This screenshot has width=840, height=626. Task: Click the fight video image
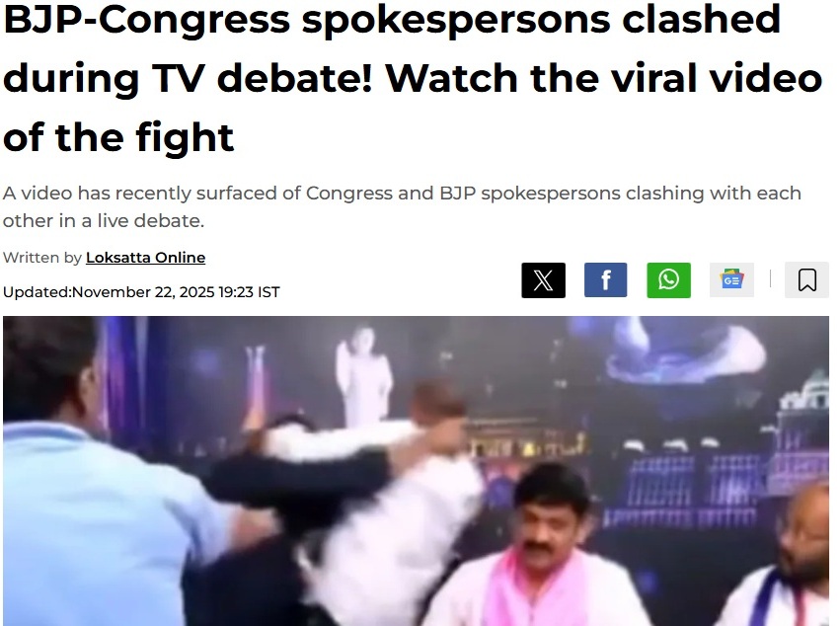point(416,471)
